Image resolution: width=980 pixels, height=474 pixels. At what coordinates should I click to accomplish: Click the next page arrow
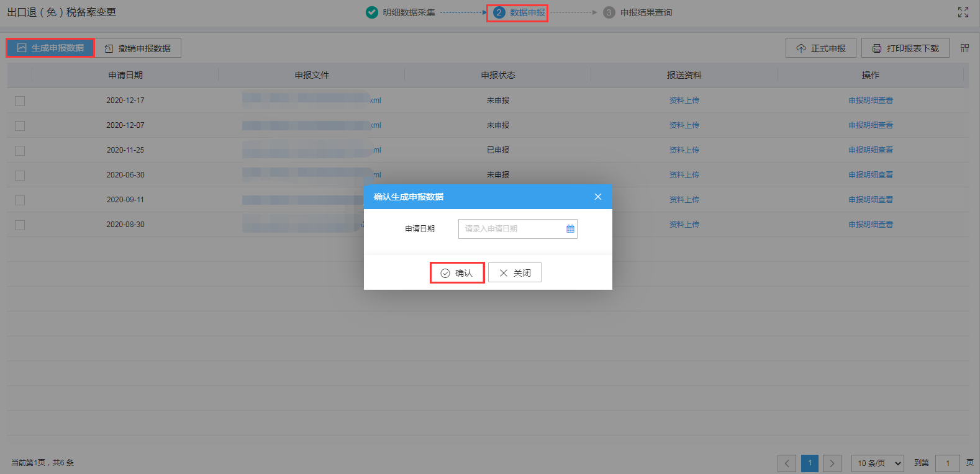coord(832,463)
